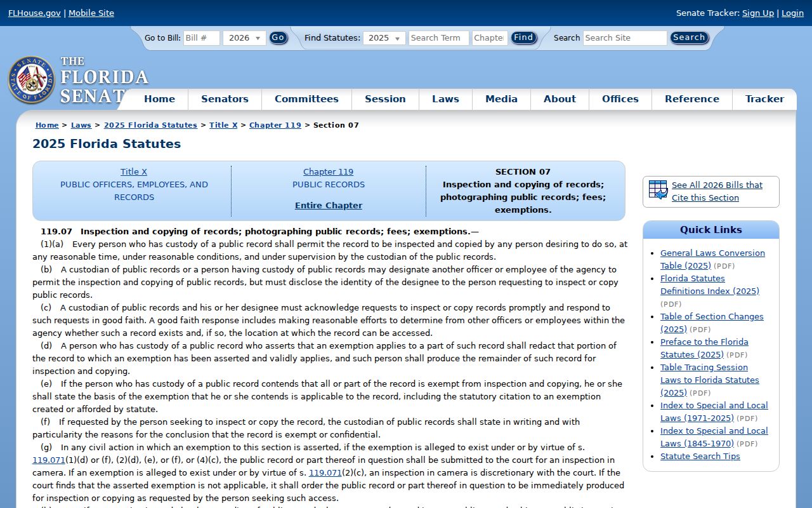Open the About navigation tab
The height and width of the screenshot is (508, 812).
click(560, 99)
